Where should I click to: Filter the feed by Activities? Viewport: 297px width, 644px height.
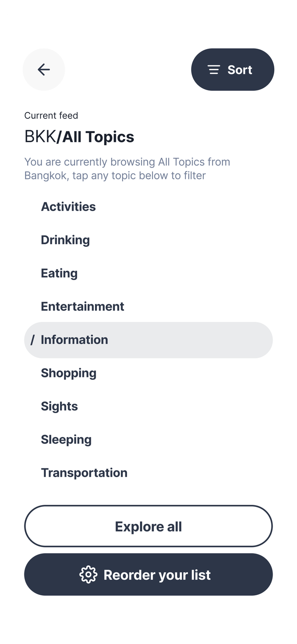(68, 207)
